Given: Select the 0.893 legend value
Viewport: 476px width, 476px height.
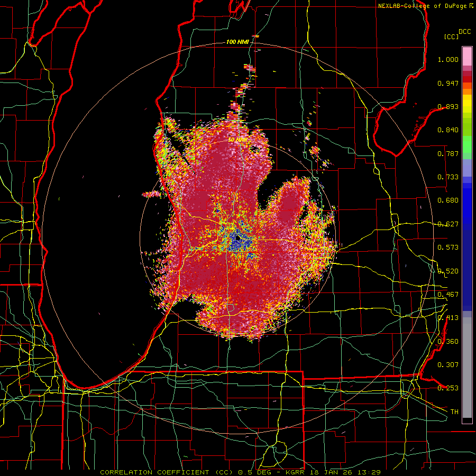Looking at the screenshot, I should point(448,106).
